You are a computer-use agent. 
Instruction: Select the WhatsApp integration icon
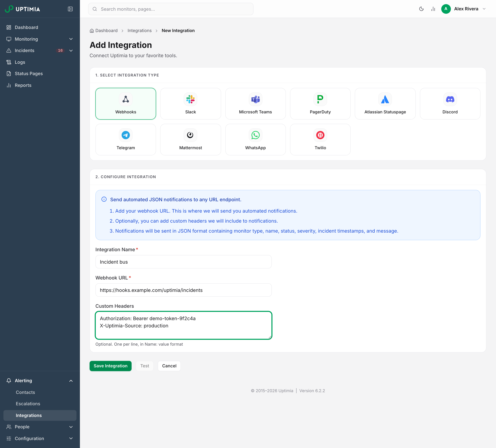tap(255, 135)
